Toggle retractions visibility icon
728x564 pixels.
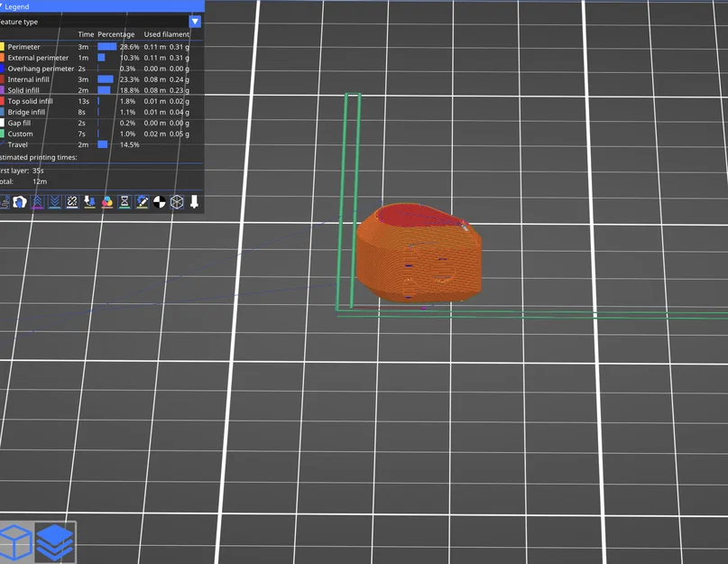point(37,202)
